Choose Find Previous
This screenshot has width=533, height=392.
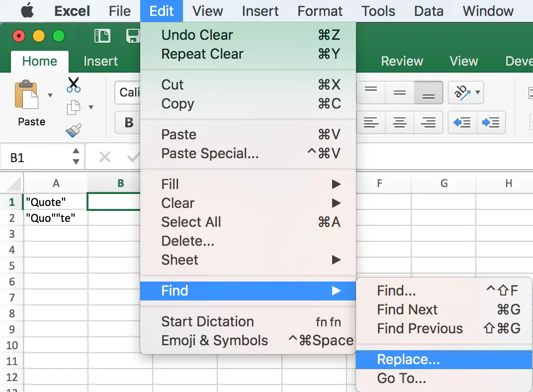pyautogui.click(x=444, y=328)
